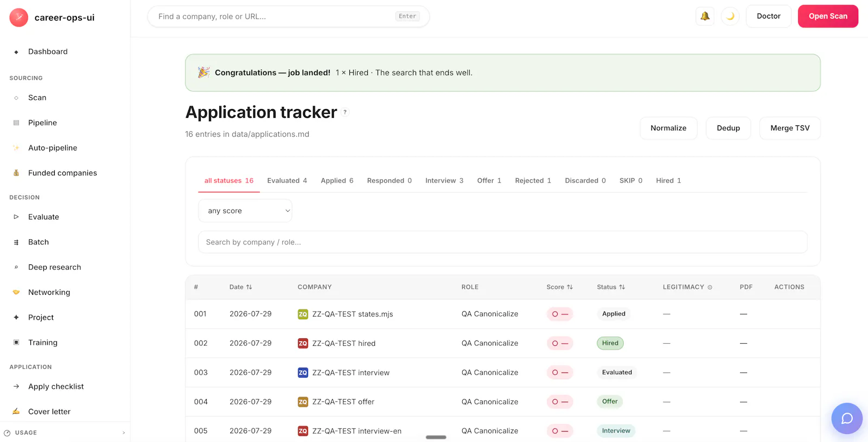Click ZQ logo for ZZ-QA-TEST offer

303,402
